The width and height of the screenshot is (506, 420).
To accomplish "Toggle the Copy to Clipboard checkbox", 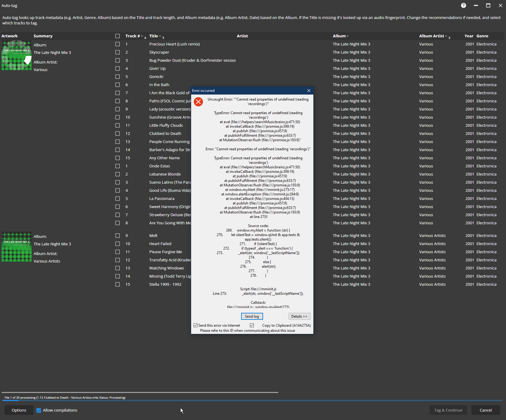I will click(x=252, y=325).
